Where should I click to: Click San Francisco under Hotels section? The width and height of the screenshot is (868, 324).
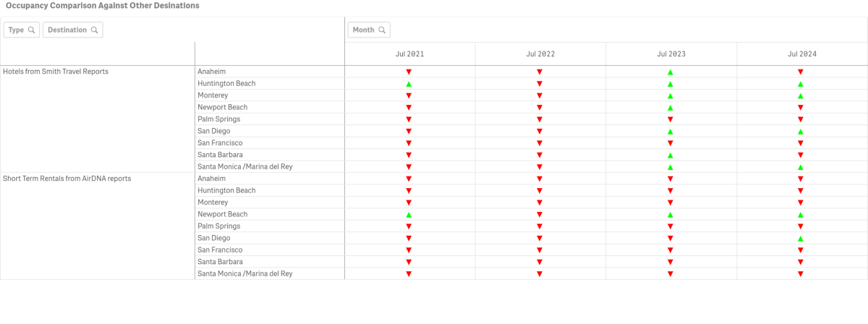(220, 142)
